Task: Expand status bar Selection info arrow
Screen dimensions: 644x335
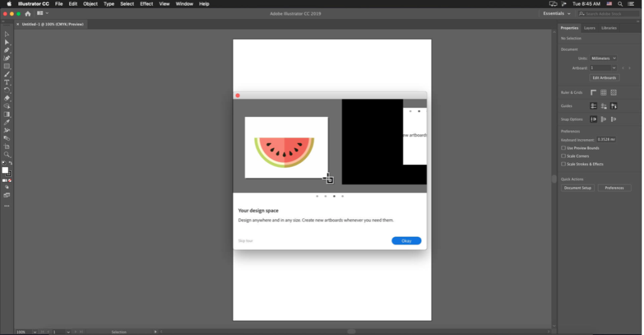Action: (155, 332)
